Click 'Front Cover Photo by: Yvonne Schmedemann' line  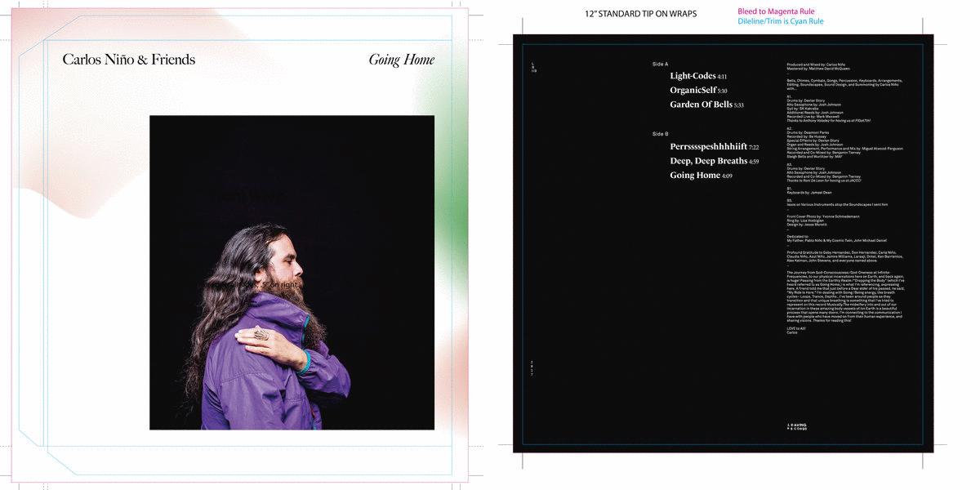(823, 216)
